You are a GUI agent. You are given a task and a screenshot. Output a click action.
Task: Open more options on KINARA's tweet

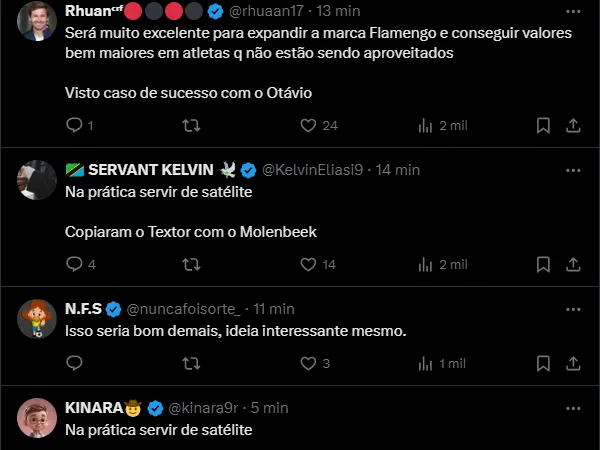point(573,408)
